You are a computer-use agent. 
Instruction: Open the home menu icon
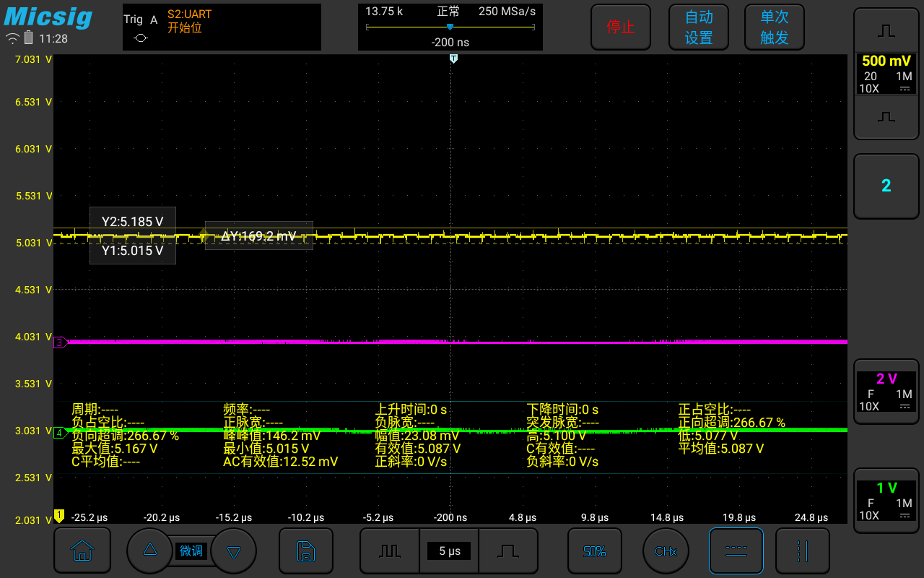pos(82,551)
